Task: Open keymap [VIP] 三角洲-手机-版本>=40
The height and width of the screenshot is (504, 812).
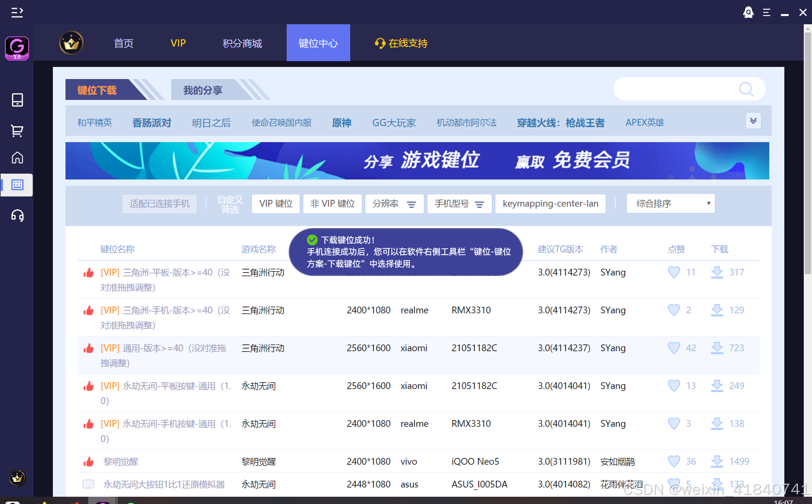Action: [165, 318]
